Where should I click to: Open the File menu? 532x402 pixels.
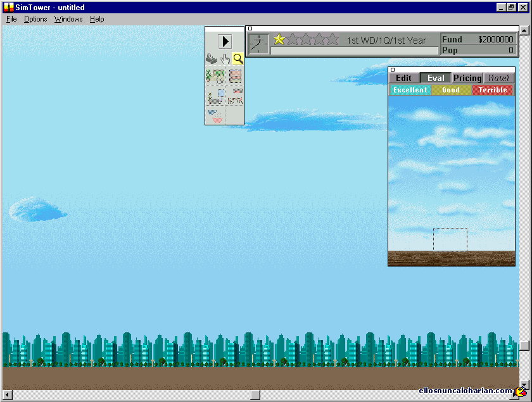click(x=11, y=19)
